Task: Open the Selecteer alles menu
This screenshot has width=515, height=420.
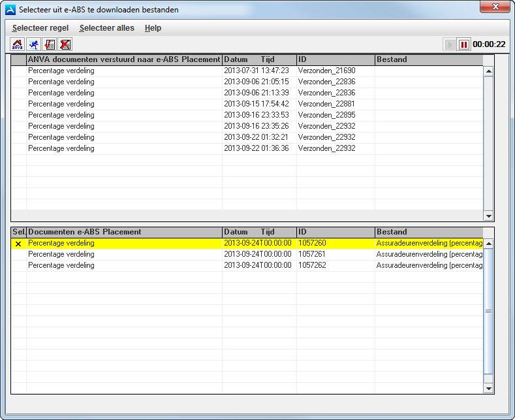Action: (x=107, y=28)
